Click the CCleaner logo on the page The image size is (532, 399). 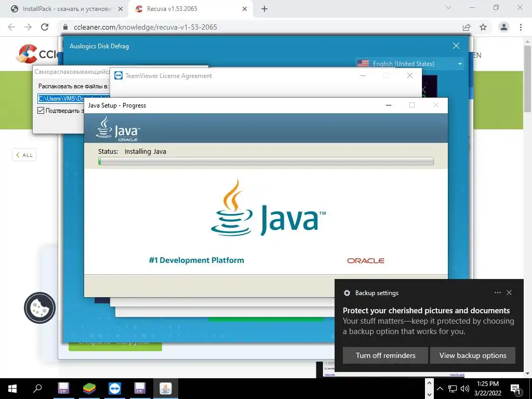coord(38,54)
